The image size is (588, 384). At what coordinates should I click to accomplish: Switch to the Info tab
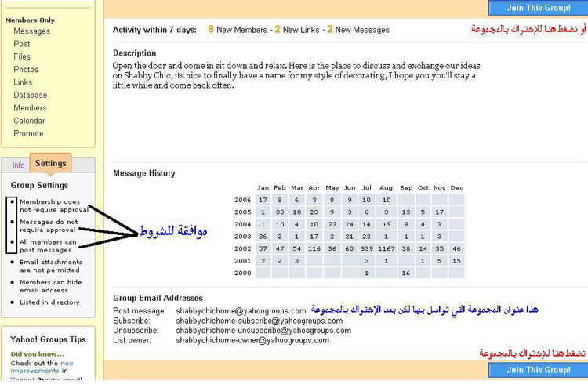(x=18, y=165)
